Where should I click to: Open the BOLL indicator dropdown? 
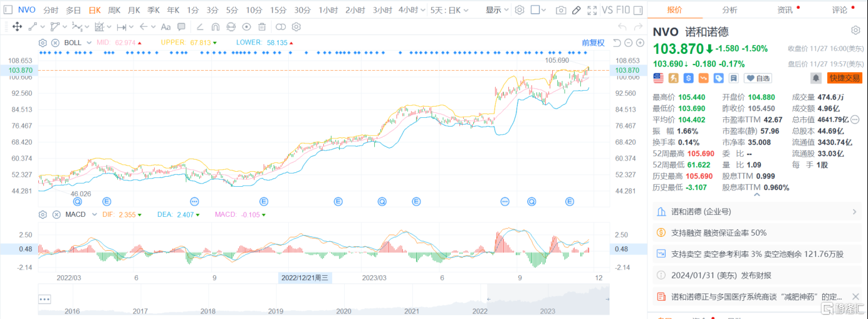point(90,43)
